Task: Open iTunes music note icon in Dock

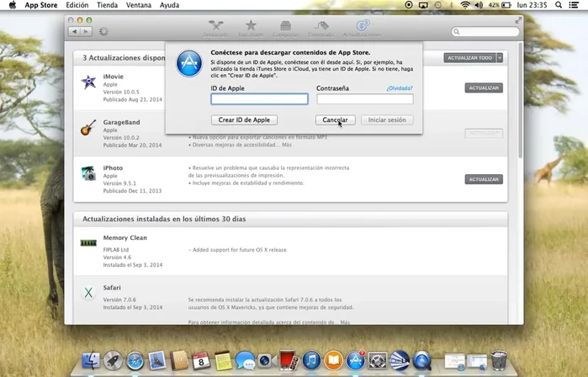Action: coord(311,361)
